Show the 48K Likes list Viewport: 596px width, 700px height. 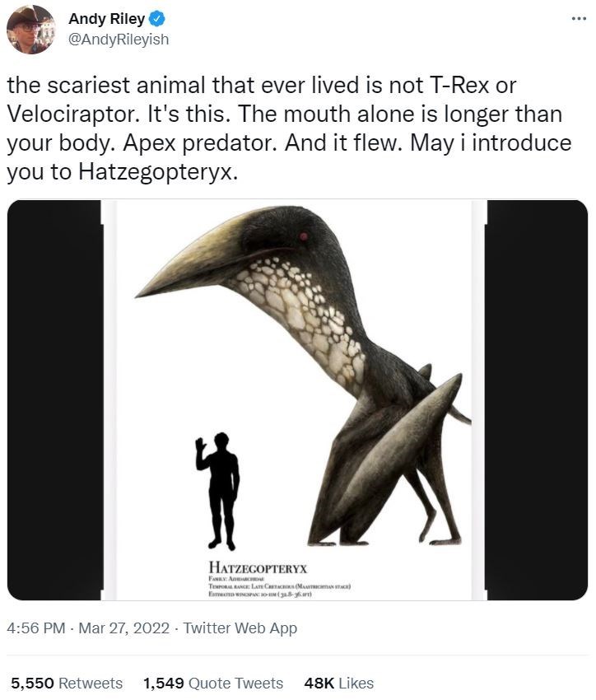338,684
